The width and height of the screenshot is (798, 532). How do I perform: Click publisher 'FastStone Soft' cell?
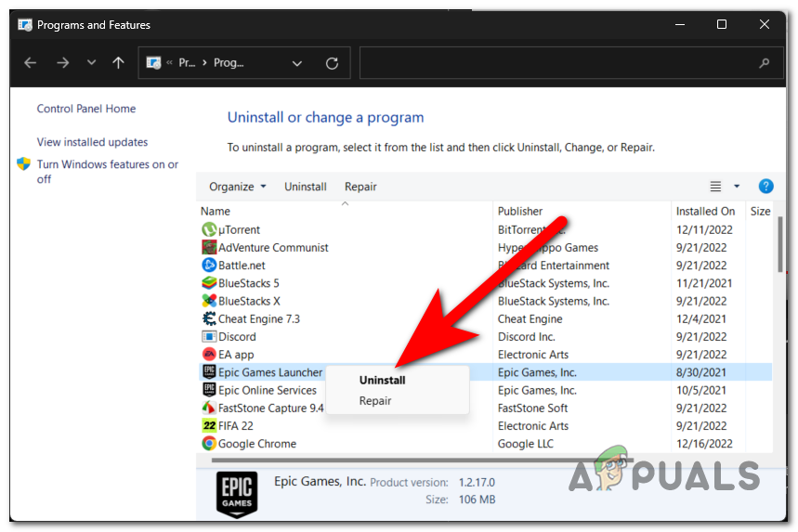pyautogui.click(x=532, y=408)
